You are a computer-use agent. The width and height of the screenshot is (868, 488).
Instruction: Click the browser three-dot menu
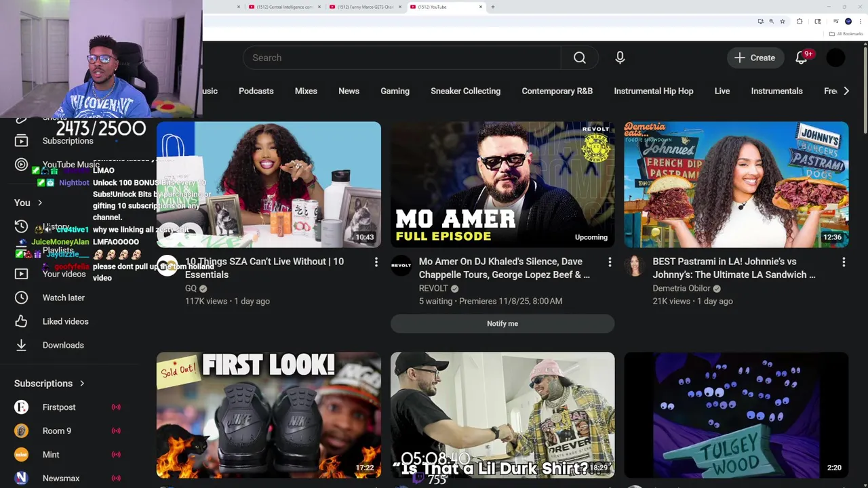[x=861, y=22]
